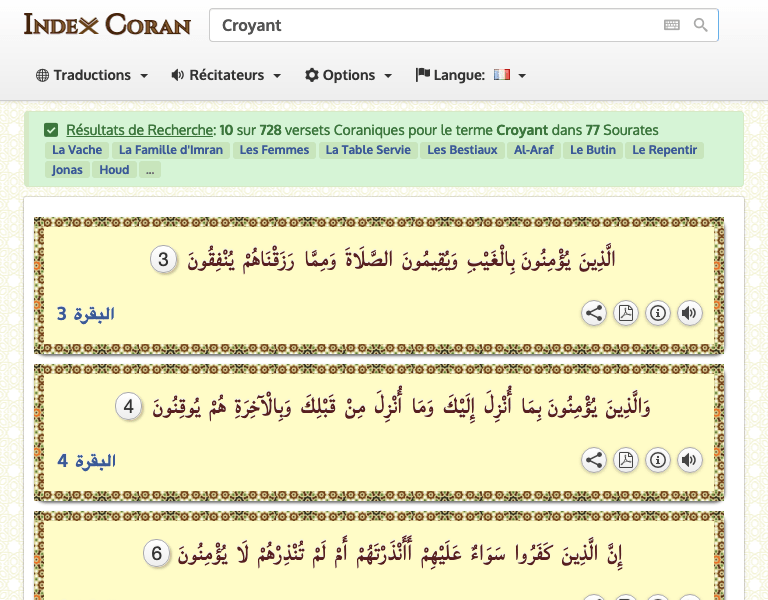Share verse 3 of Al-Baqara
Viewport: 768px width, 600px height.
click(594, 313)
